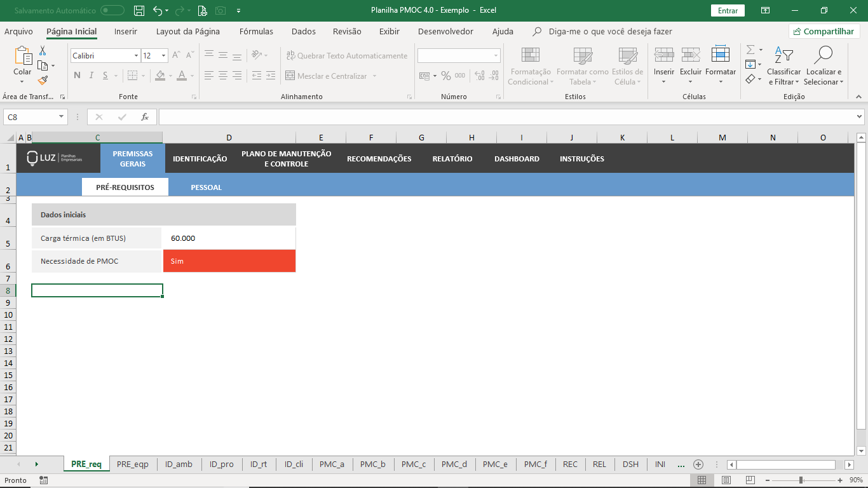Open the Calibri font name dropdown
This screenshot has height=488, width=868.
coord(136,56)
